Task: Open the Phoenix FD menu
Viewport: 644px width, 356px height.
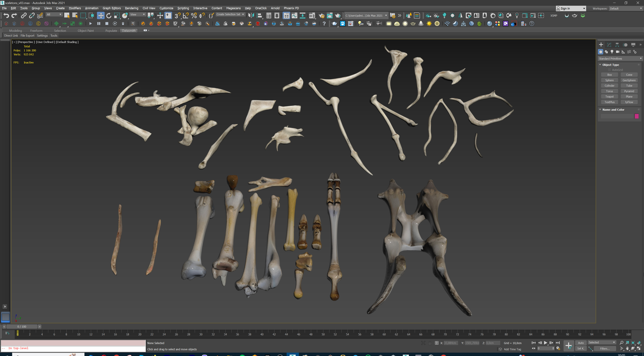Action: pos(291,8)
